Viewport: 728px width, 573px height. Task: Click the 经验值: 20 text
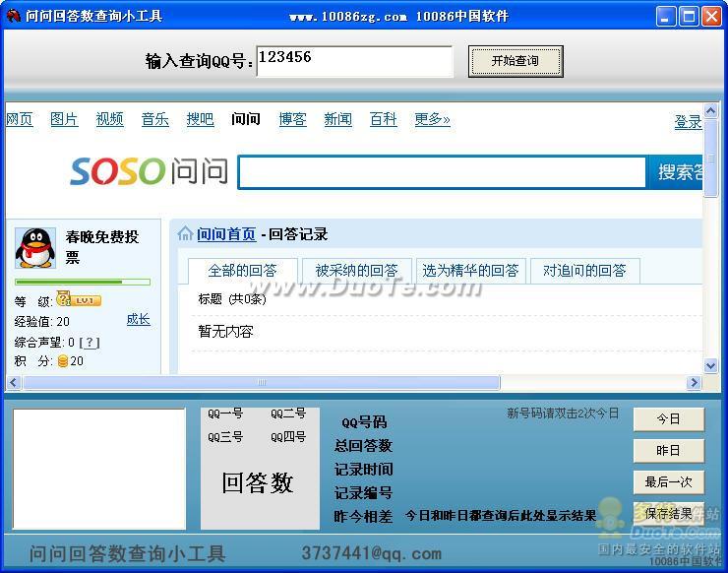[x=41, y=322]
